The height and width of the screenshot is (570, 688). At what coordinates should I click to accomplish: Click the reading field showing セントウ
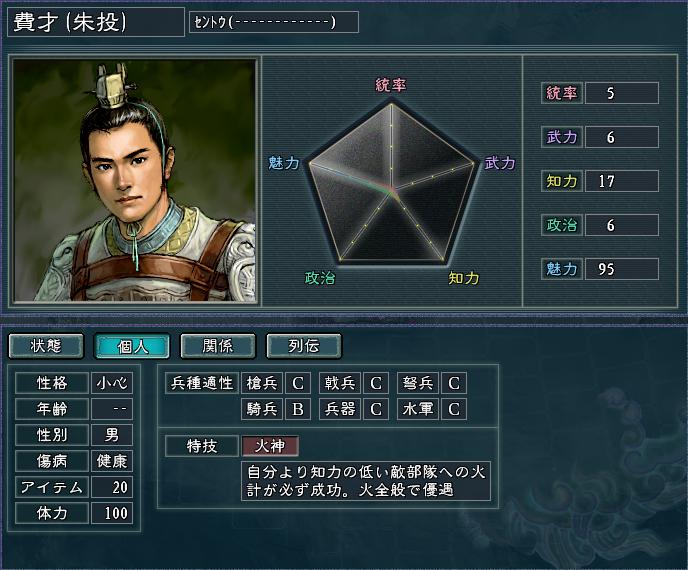[x=274, y=22]
